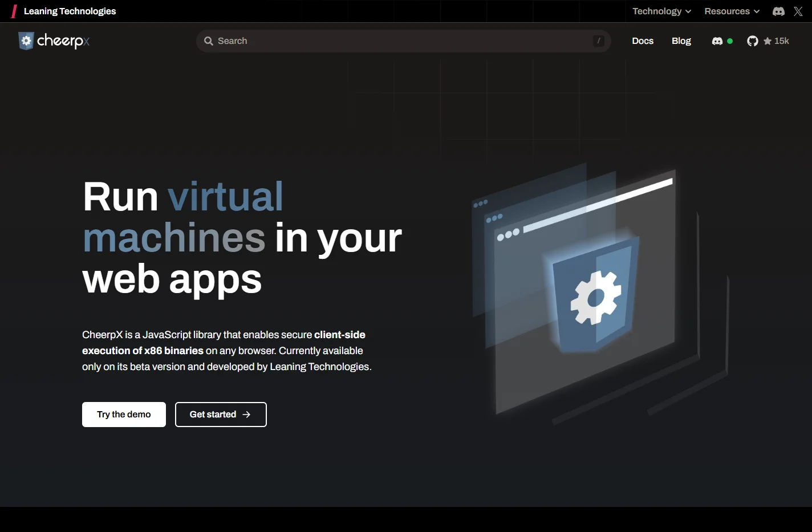Image resolution: width=812 pixels, height=532 pixels.
Task: Click the arrow in Get started
Action: tap(246, 415)
